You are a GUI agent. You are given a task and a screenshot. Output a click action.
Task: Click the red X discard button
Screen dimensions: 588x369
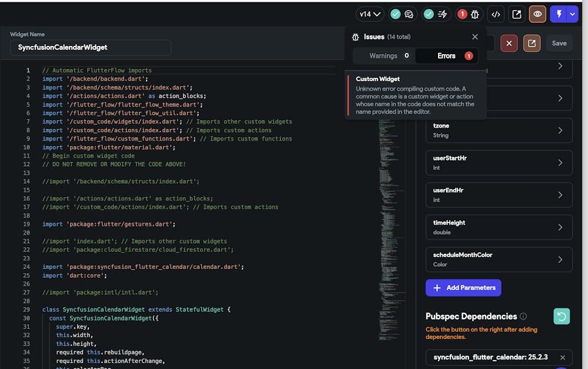509,43
